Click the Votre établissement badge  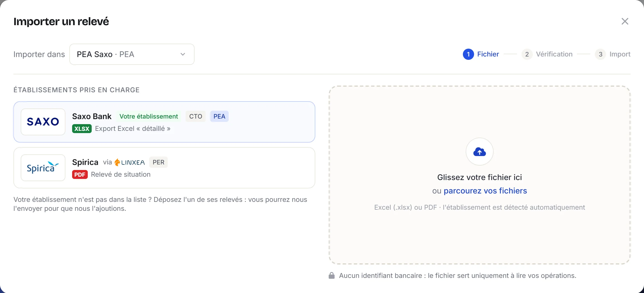(149, 116)
